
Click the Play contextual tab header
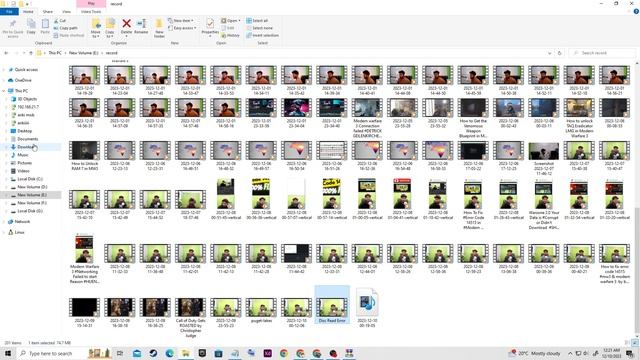tap(91, 4)
